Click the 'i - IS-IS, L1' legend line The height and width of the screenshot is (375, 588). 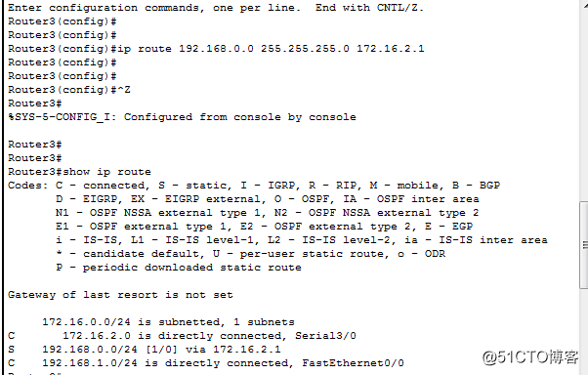[x=302, y=240]
